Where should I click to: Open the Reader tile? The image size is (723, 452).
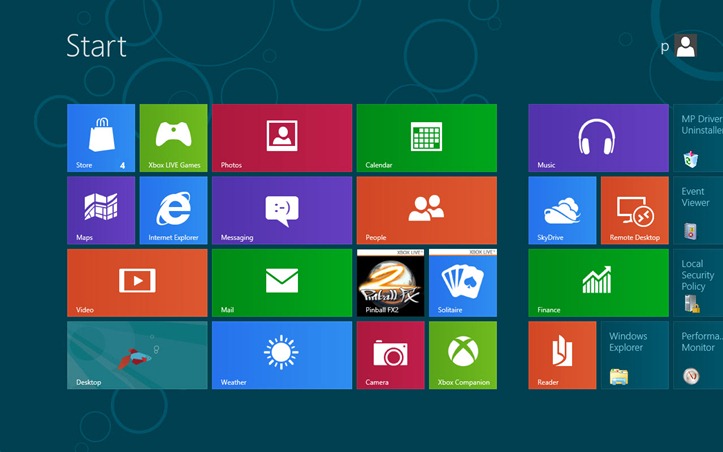[x=562, y=355]
